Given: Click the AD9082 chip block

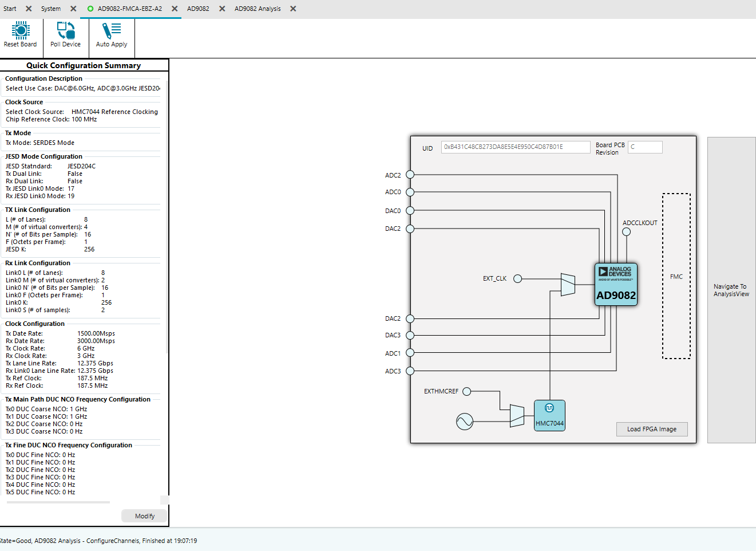Looking at the screenshot, I should [x=616, y=284].
